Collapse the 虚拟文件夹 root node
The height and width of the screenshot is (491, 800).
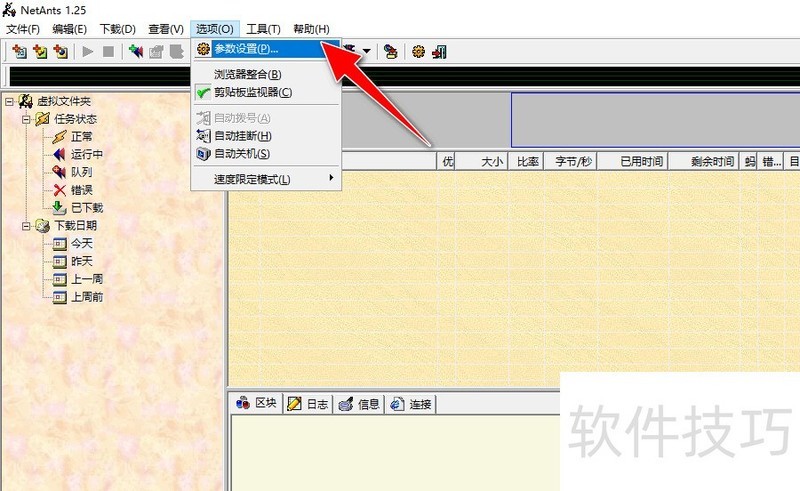pos(9,102)
